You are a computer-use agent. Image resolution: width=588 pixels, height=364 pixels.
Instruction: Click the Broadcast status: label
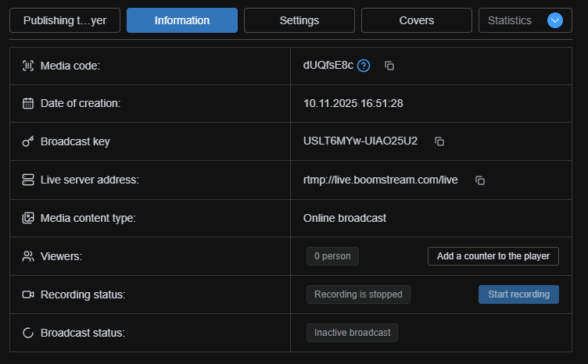83,333
